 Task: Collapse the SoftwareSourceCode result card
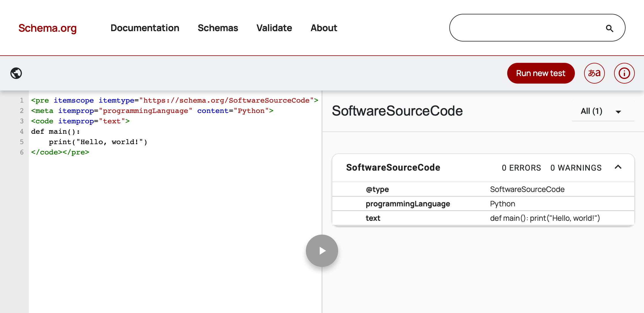click(x=618, y=167)
